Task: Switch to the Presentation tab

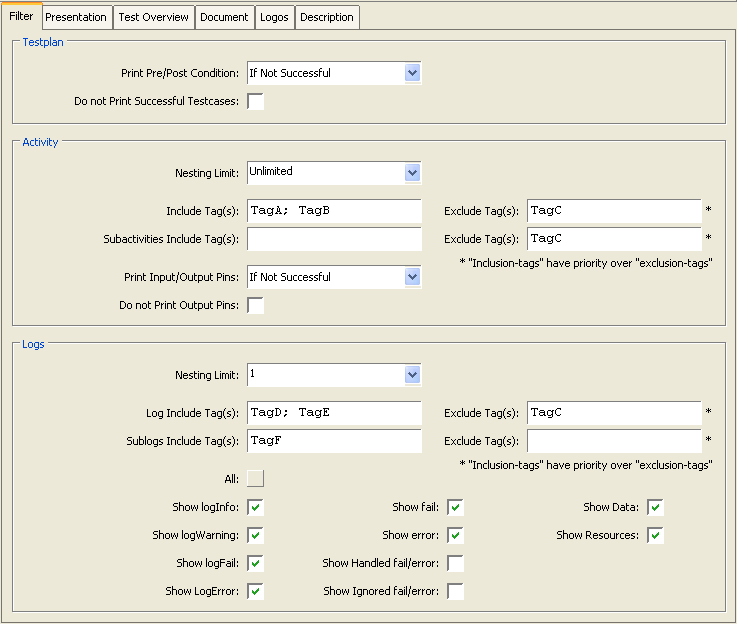Action: (76, 17)
